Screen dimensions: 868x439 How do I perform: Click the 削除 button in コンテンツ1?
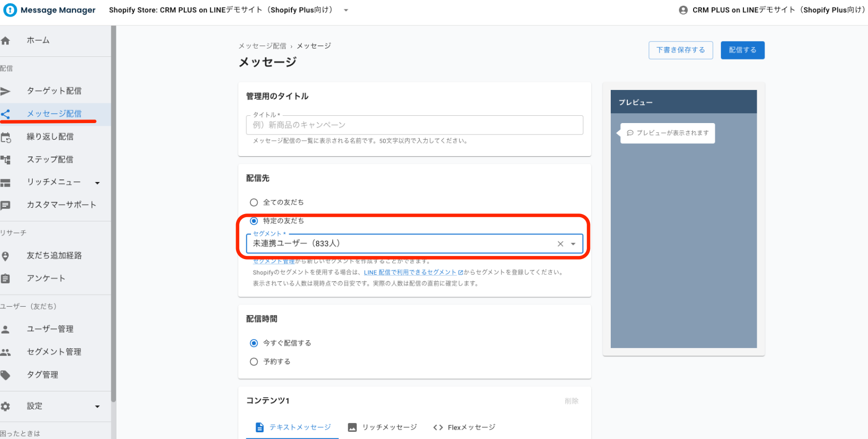coord(571,401)
